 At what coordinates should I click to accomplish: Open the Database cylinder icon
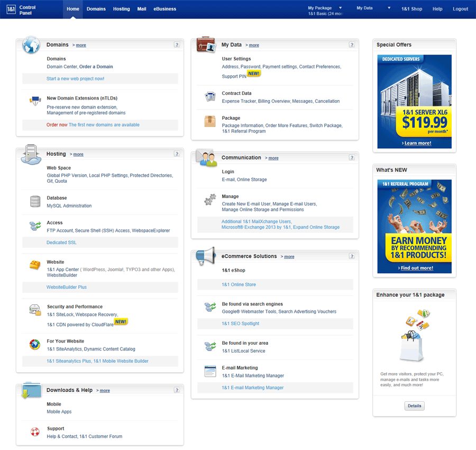click(x=35, y=202)
